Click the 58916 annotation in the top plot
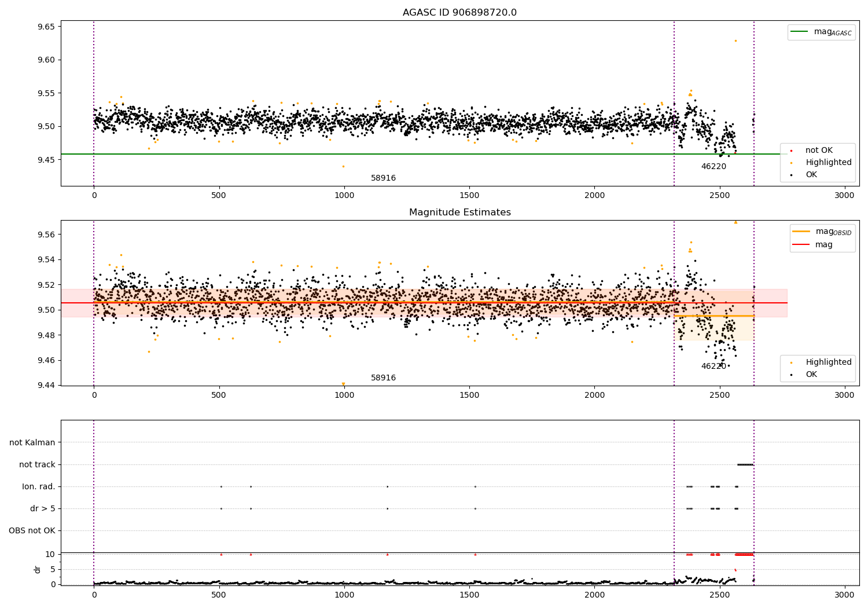Viewport: 868px width, 608px height. click(x=383, y=178)
